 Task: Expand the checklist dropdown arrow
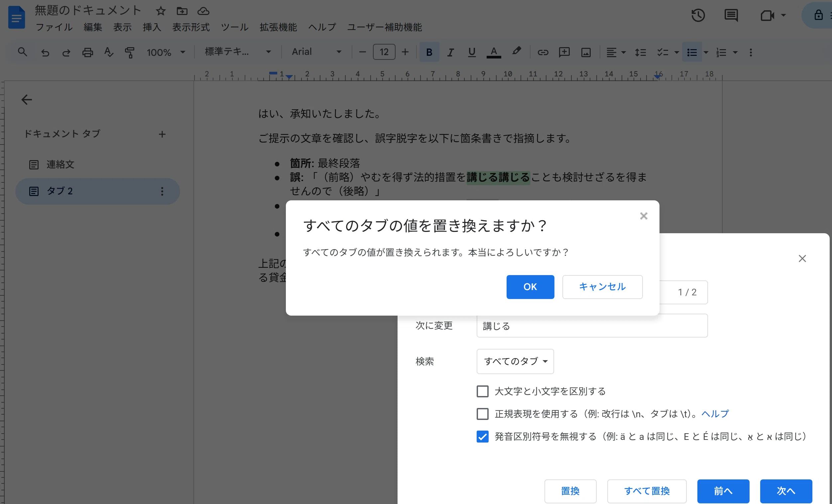(x=676, y=52)
